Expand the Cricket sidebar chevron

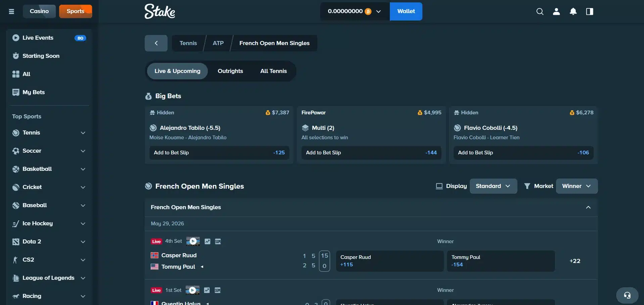(83, 187)
